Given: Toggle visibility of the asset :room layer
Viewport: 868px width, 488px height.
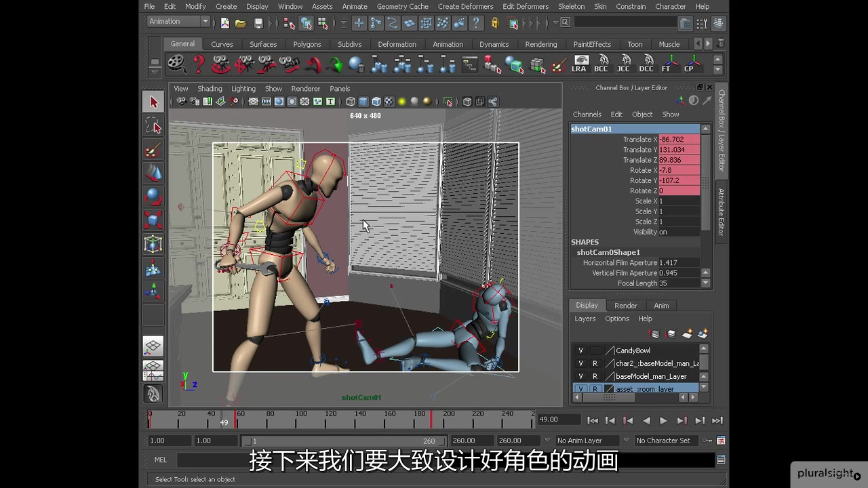Looking at the screenshot, I should [580, 388].
